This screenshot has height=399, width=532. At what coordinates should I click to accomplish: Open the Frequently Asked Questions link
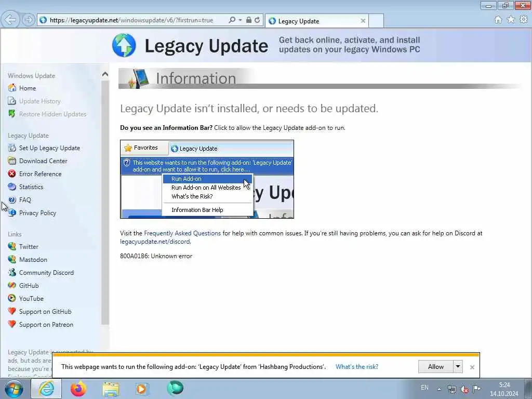[x=182, y=233]
